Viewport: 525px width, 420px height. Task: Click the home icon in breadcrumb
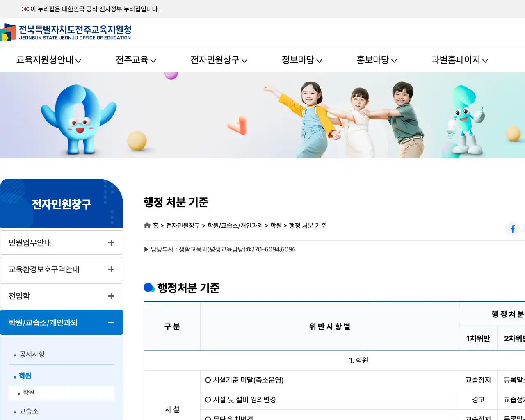[x=147, y=226]
